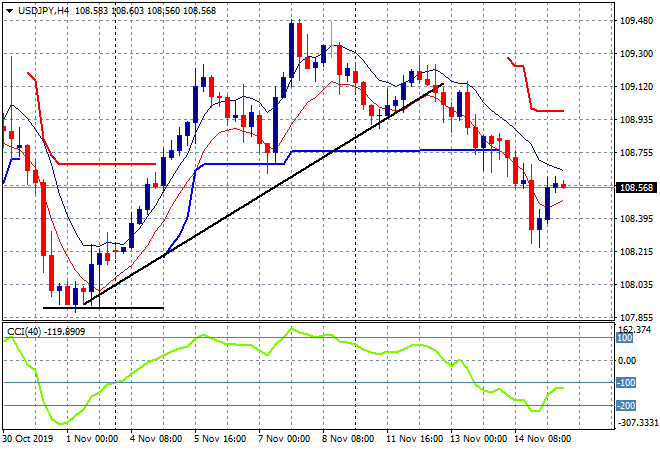Screen dimensions: 660x450
Task: Click the 108.755 price axis label
Action: 636,152
